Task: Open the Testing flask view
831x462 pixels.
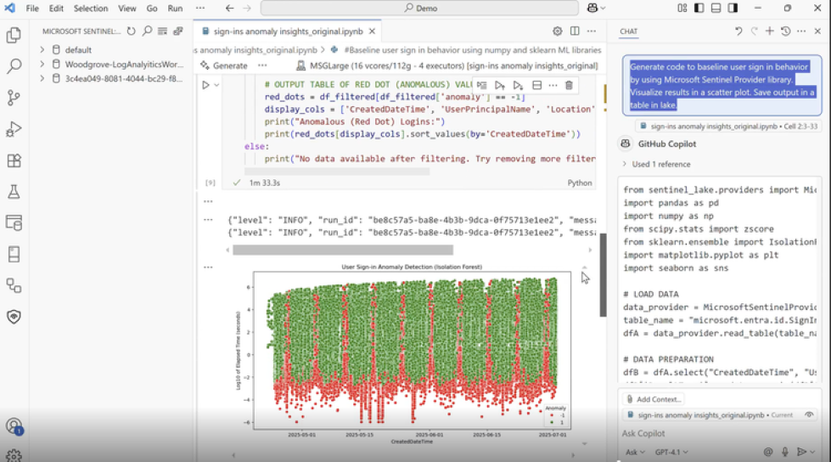Action: click(x=14, y=192)
